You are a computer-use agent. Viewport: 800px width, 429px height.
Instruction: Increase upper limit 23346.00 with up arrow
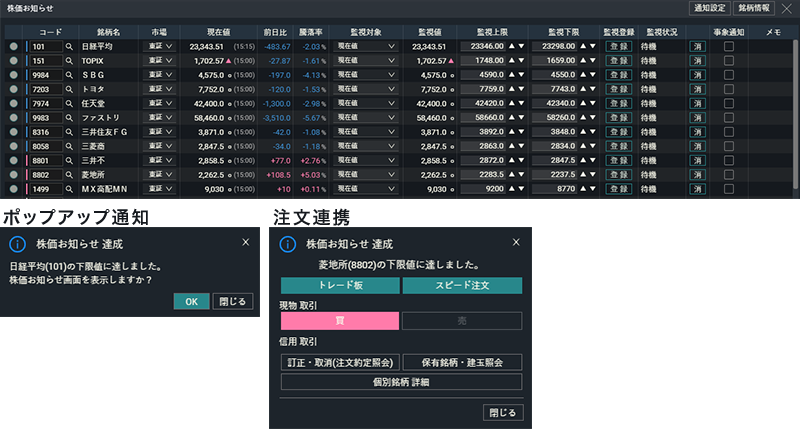tap(512, 46)
